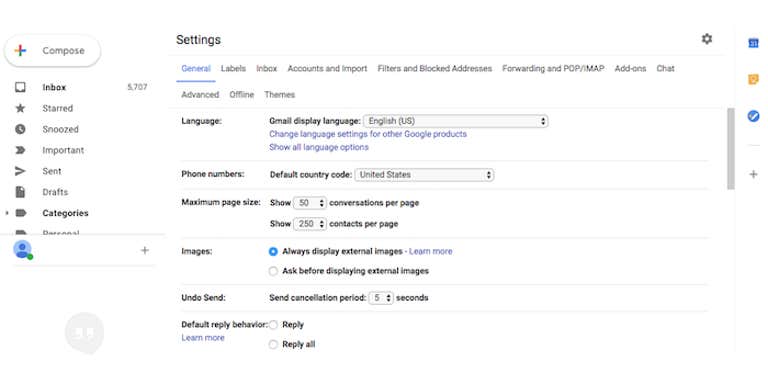The height and width of the screenshot is (384, 768).
Task: Click the plus icon to start a new chat
Action: tap(144, 251)
